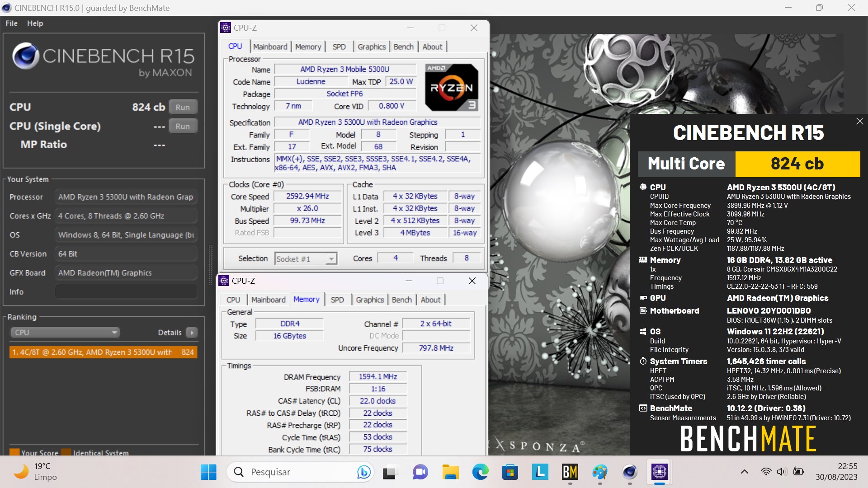Viewport: 868px width, 488px height.
Task: Click the GFX Board AMD Radeon field
Action: tap(126, 273)
